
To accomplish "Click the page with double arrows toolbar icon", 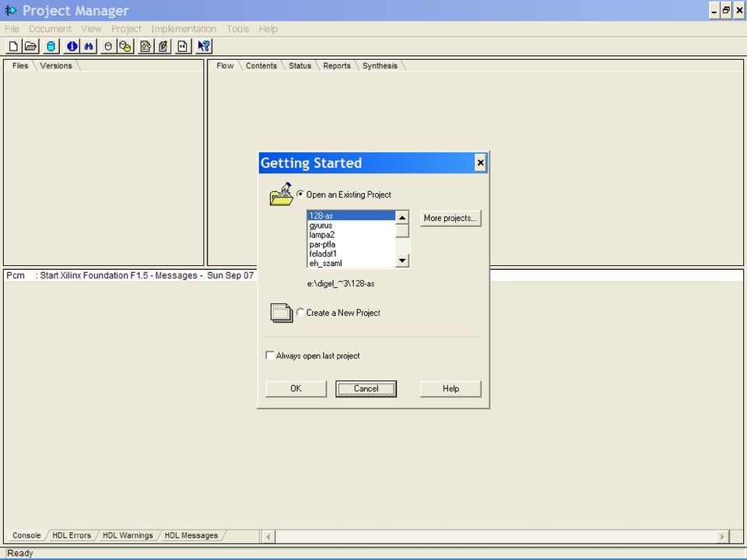I will click(x=183, y=46).
